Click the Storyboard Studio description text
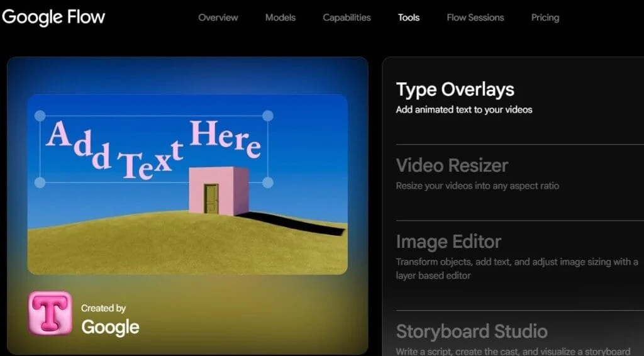This screenshot has width=644, height=356. tap(513, 352)
